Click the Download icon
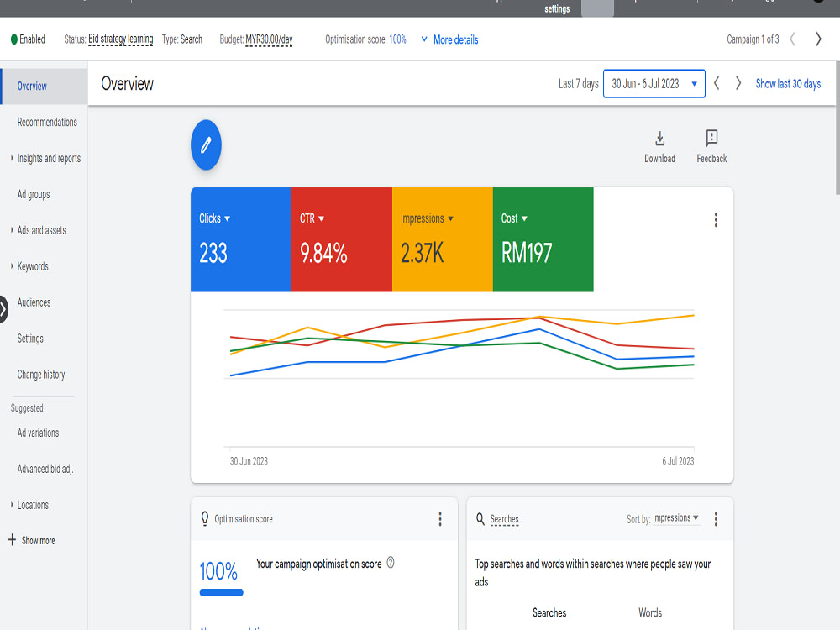This screenshot has width=840, height=630. [x=660, y=139]
